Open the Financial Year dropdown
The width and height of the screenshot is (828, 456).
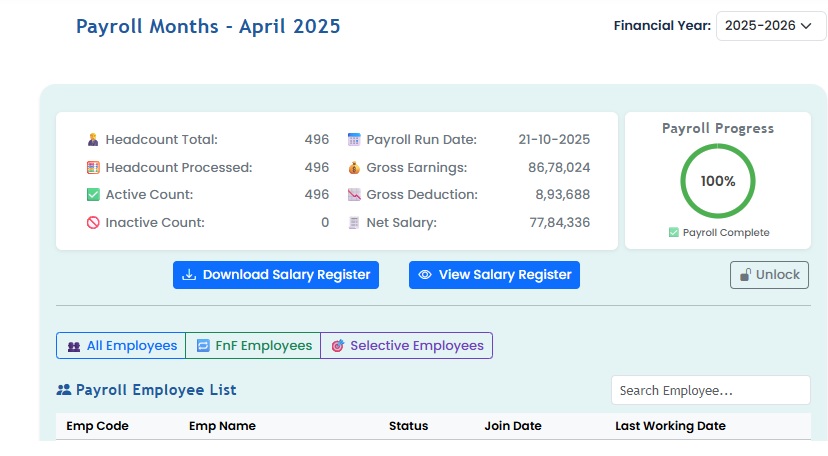[x=771, y=26]
